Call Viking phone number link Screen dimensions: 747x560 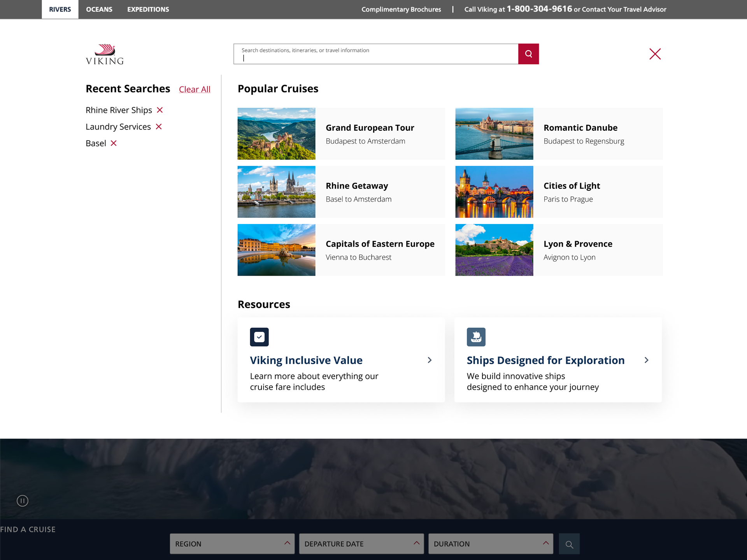point(539,9)
